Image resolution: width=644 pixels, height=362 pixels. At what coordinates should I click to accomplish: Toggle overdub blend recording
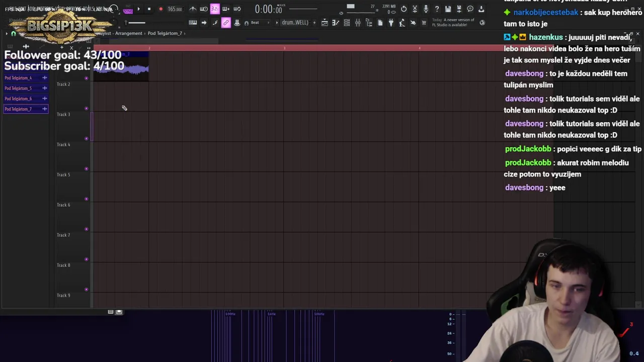[x=226, y=9]
